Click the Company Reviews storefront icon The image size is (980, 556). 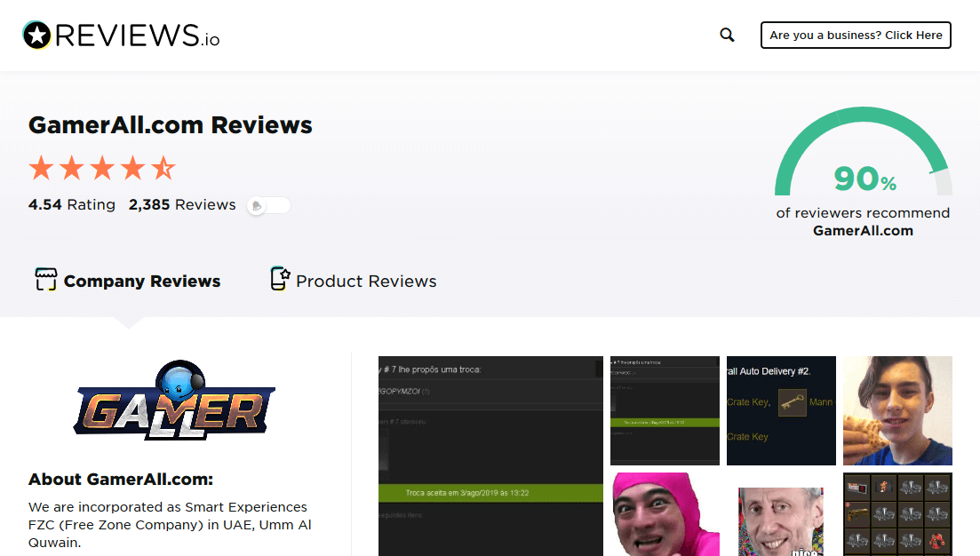(45, 279)
